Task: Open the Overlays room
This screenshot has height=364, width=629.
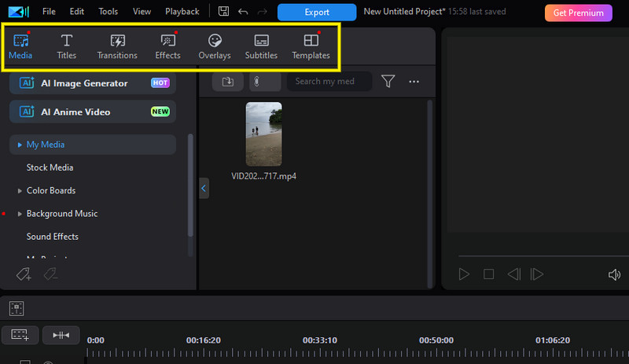Action: pos(215,46)
